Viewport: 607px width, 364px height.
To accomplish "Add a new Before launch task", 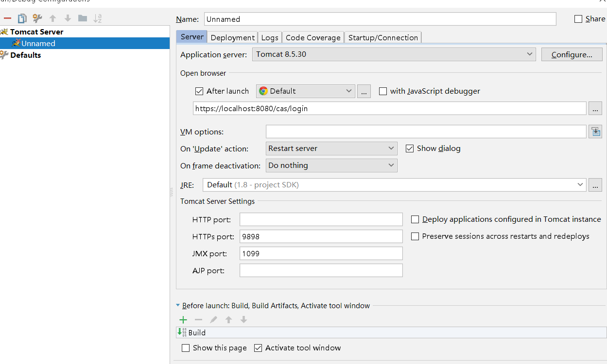I will [183, 319].
